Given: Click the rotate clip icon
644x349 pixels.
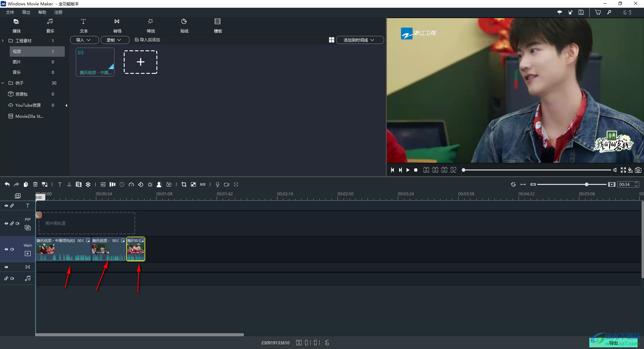Looking at the screenshot, I should pyautogui.click(x=141, y=184).
